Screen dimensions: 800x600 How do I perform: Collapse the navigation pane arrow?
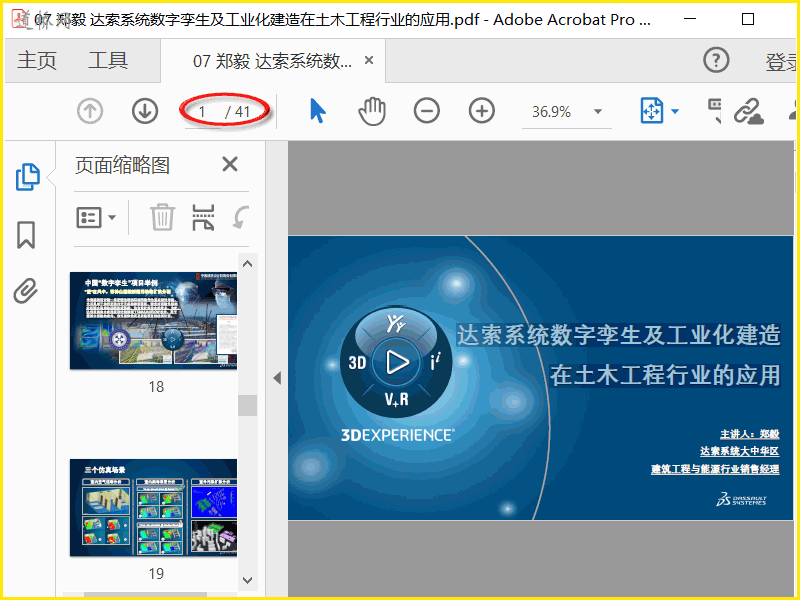pos(277,378)
